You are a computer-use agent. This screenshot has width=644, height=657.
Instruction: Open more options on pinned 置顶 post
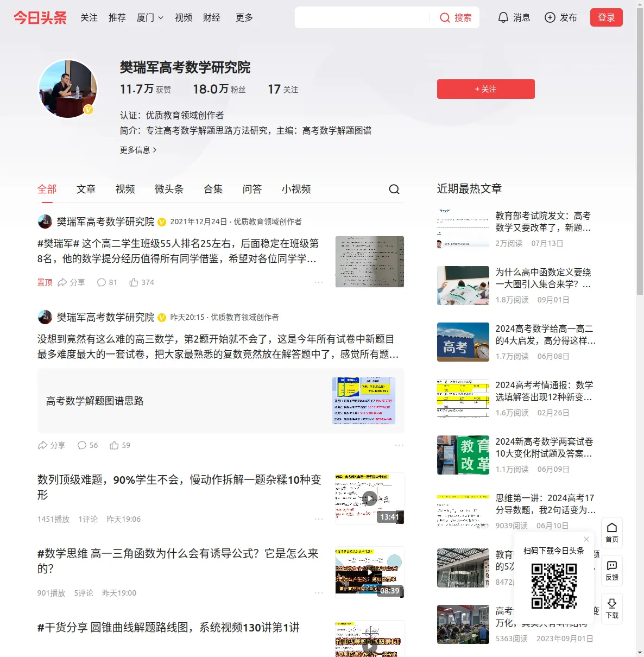(x=319, y=282)
